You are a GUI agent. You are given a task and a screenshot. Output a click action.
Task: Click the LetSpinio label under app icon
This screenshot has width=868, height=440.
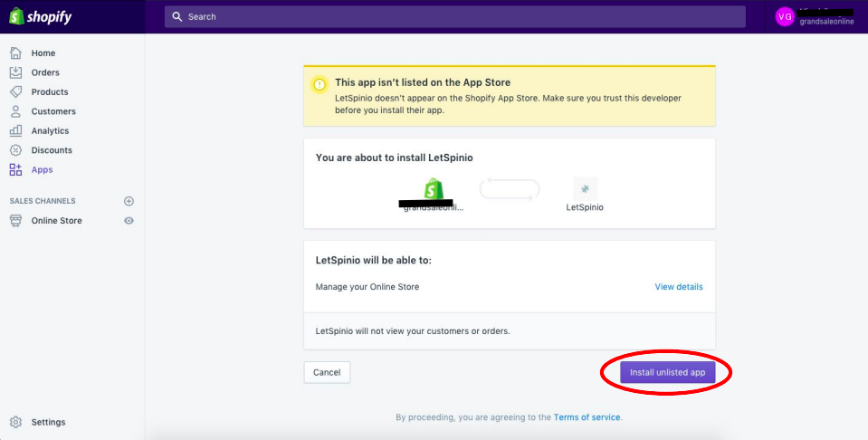(585, 207)
